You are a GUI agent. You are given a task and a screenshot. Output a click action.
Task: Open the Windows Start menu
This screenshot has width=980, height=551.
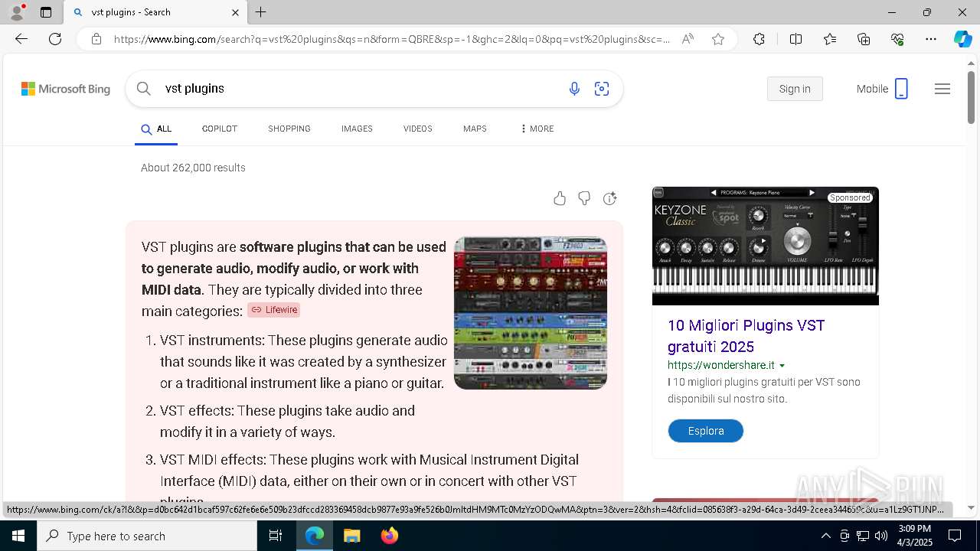18,536
